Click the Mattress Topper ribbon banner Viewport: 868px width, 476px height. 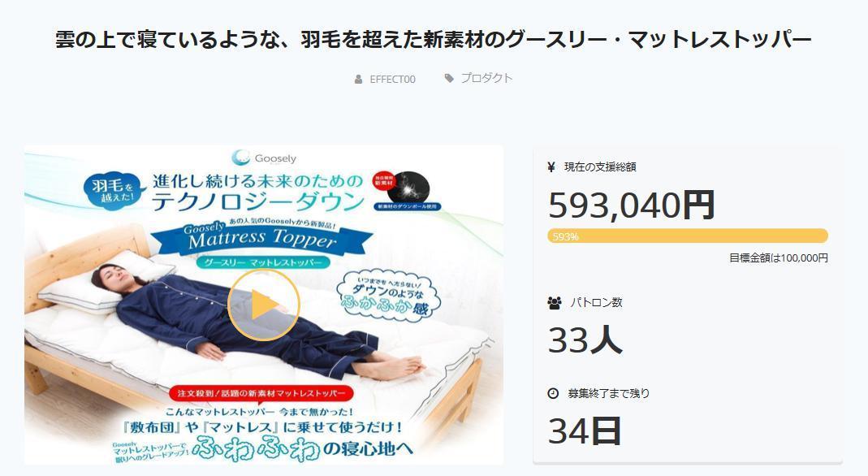tap(261, 237)
